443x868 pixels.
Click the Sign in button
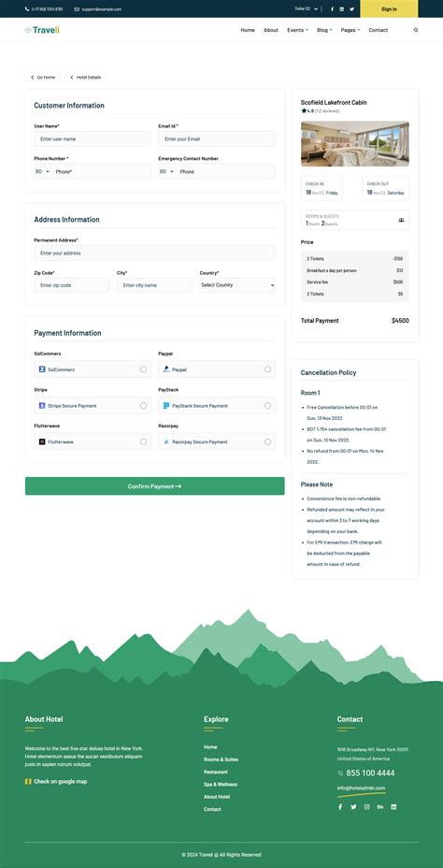(x=390, y=8)
